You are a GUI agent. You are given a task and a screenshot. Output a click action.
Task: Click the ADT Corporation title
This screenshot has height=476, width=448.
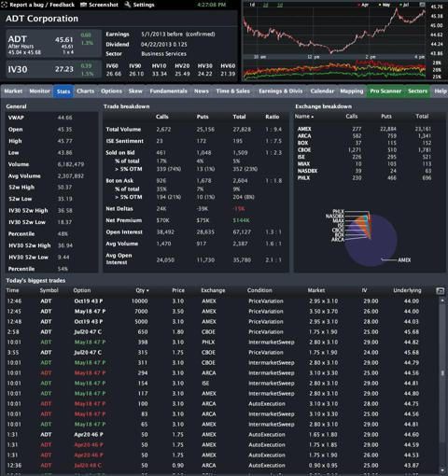click(42, 19)
